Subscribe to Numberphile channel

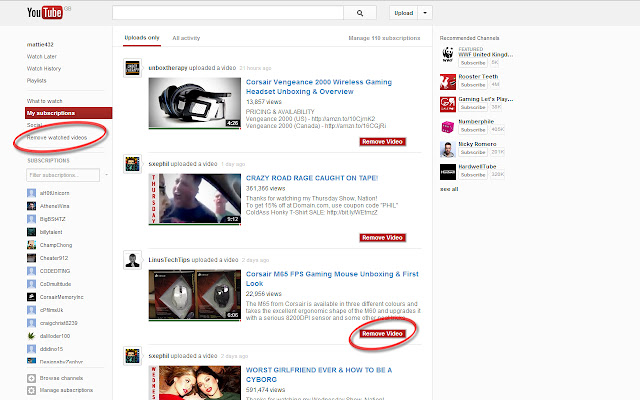tap(473, 130)
